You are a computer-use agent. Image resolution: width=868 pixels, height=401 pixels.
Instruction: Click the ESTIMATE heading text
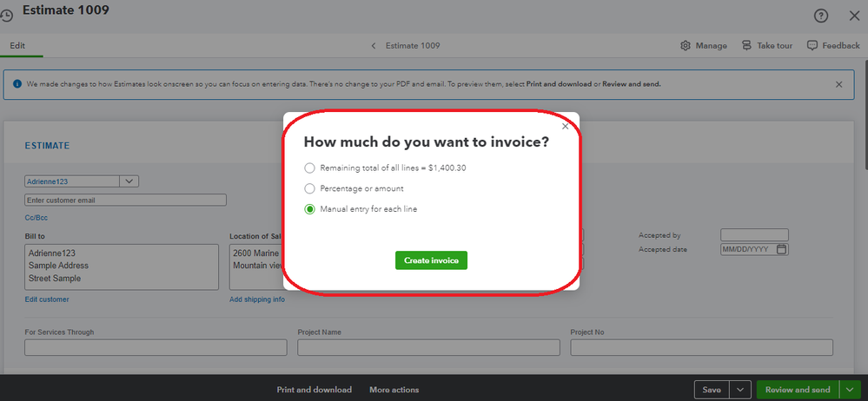47,146
